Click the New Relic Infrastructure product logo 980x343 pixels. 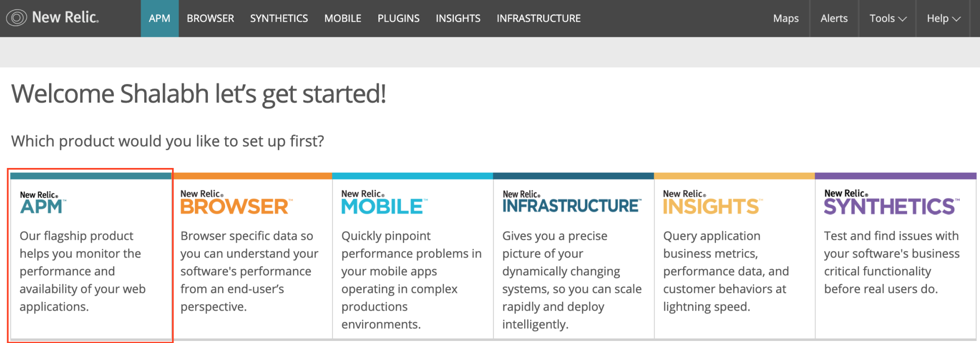point(571,202)
